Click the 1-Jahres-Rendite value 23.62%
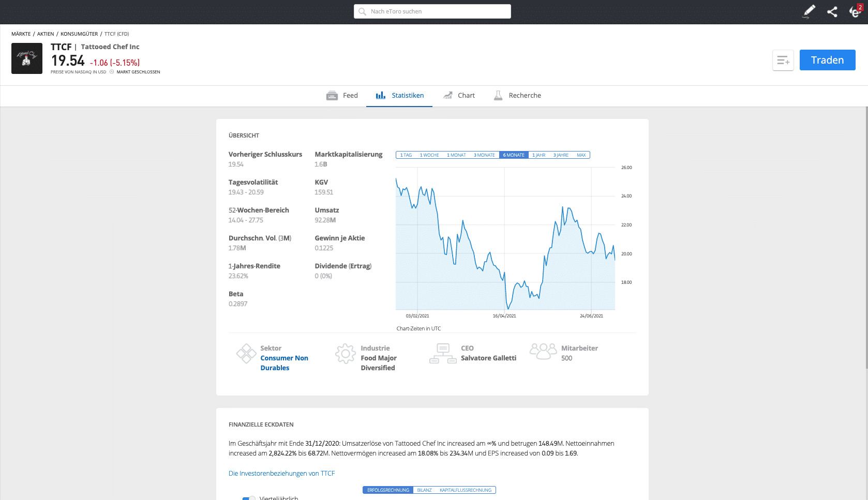This screenshot has height=500, width=868. (238, 276)
